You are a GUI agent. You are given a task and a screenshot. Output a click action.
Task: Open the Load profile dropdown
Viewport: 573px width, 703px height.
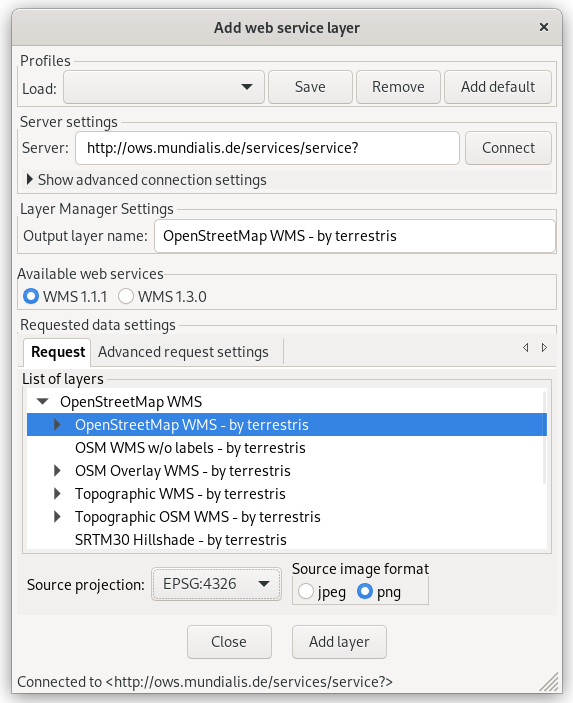click(x=164, y=87)
